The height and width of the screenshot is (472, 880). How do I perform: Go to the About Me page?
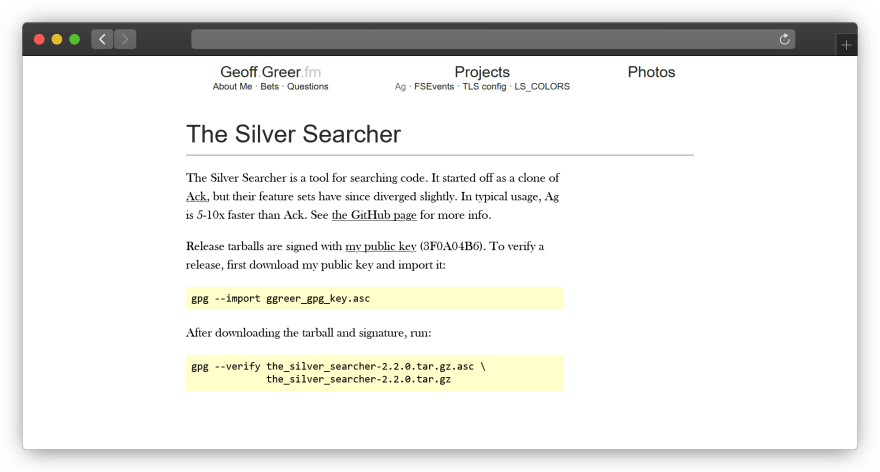(232, 86)
